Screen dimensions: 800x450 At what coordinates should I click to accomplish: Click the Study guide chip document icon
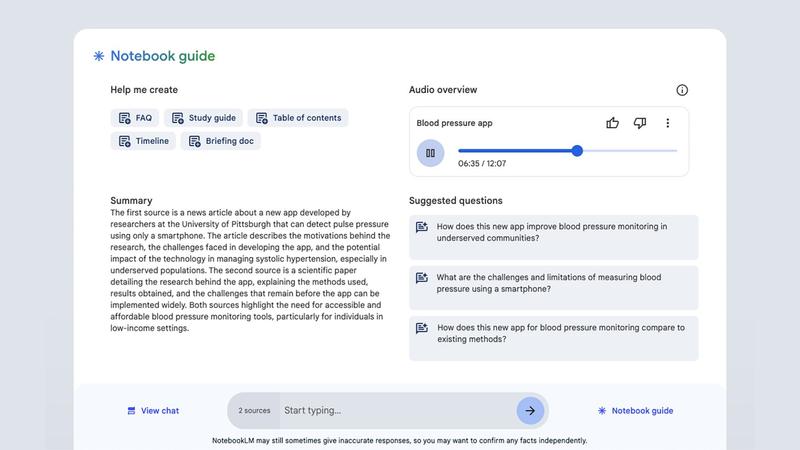point(178,118)
